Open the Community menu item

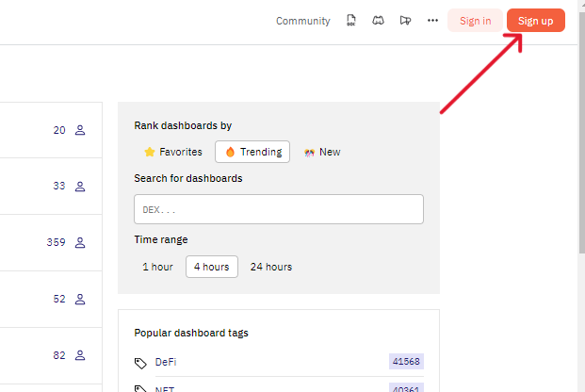302,21
